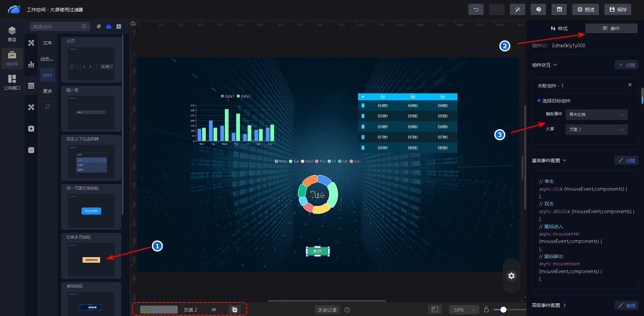The height and width of the screenshot is (316, 644).
Task: Open the 公共接口 panel in the sidebar
Action: pos(12,82)
